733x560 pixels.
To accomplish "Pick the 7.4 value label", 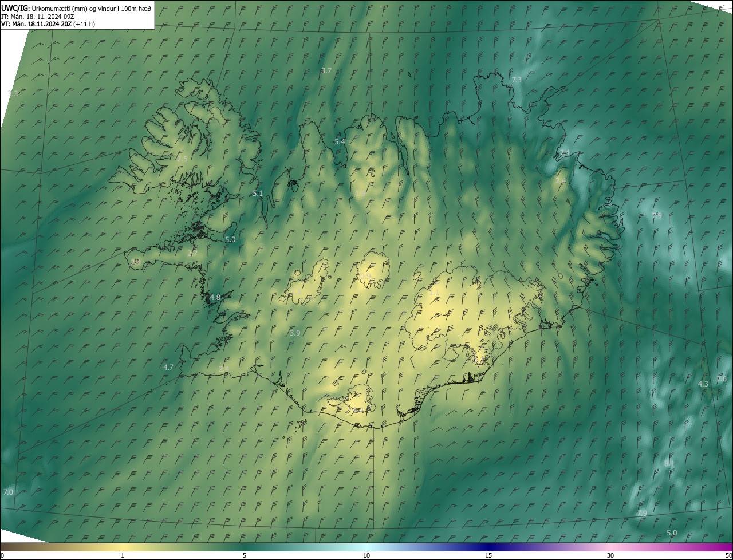I will [565, 152].
